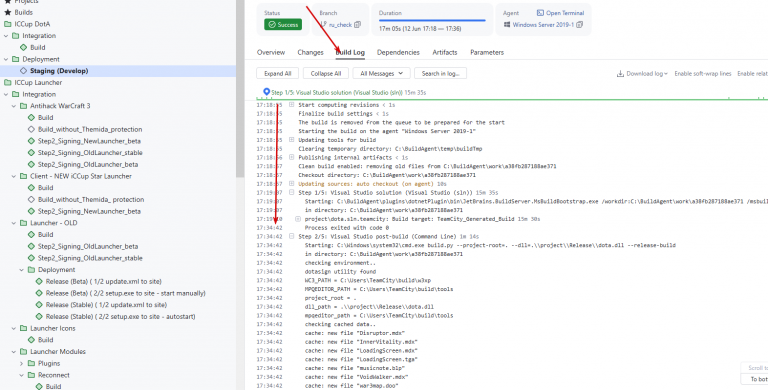Click blue location marker at Step 1/5
The image size is (768, 390).
click(x=266, y=92)
